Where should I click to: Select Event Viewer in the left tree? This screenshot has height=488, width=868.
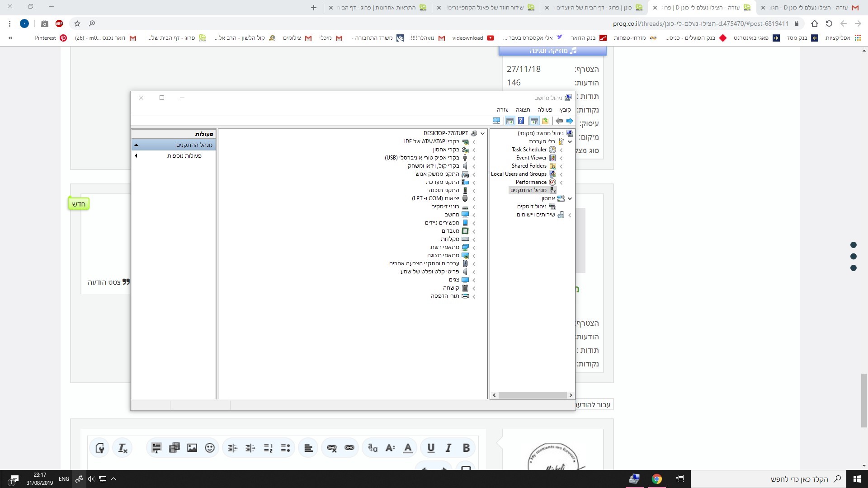(531, 158)
